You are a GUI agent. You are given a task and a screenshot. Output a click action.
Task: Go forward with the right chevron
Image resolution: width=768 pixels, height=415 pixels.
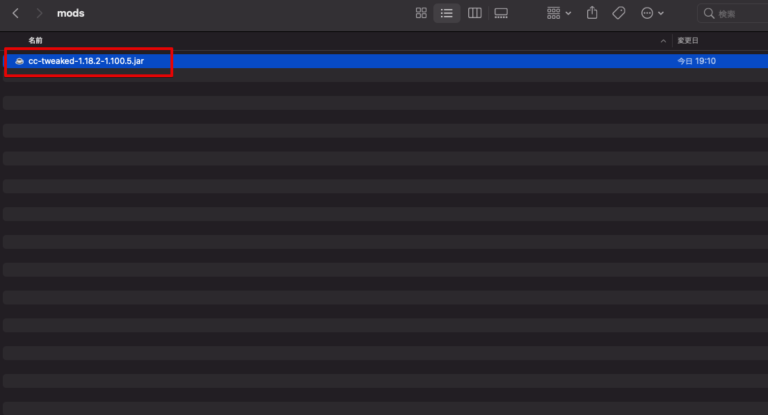[39, 14]
